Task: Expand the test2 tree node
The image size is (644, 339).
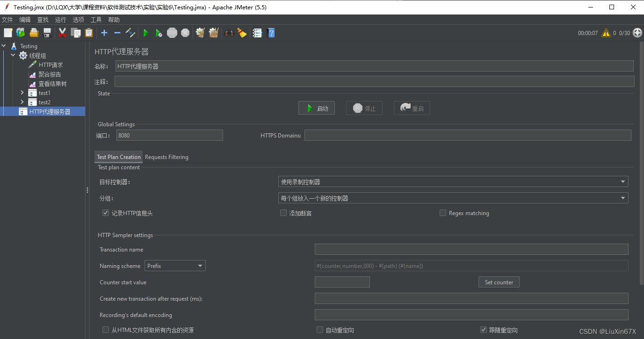Action: (x=22, y=102)
